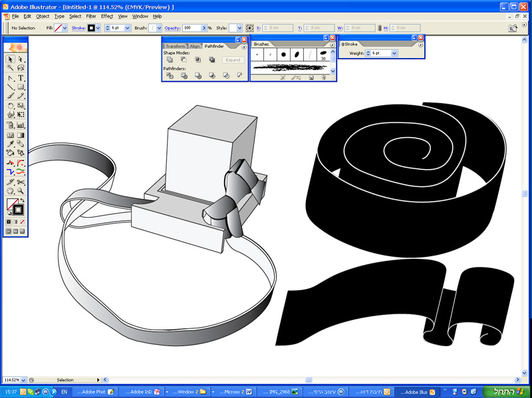Delete brush using Brushes panel trash icon
Image resolution: width=532 pixels, height=398 pixels.
pos(324,78)
